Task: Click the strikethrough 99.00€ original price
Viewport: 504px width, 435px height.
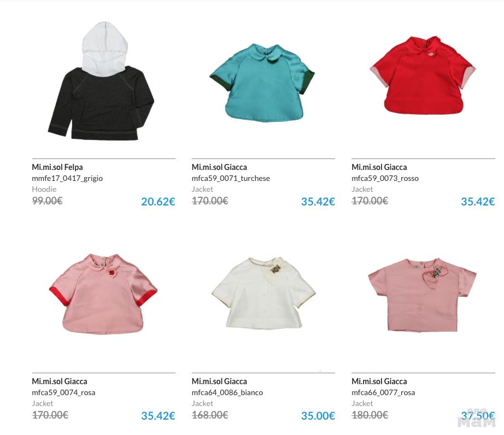Action: pos(47,201)
